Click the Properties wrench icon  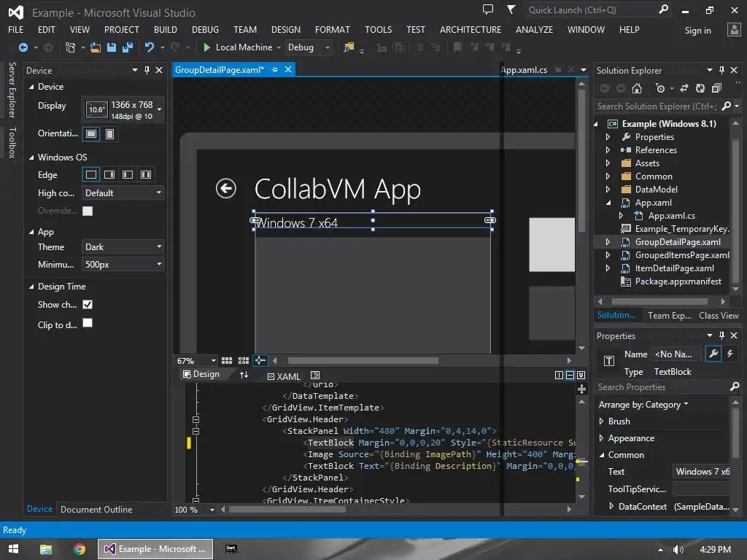713,354
